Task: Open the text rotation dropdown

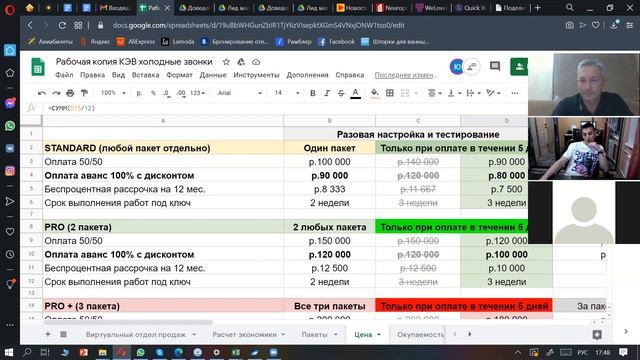Action: click(493, 93)
